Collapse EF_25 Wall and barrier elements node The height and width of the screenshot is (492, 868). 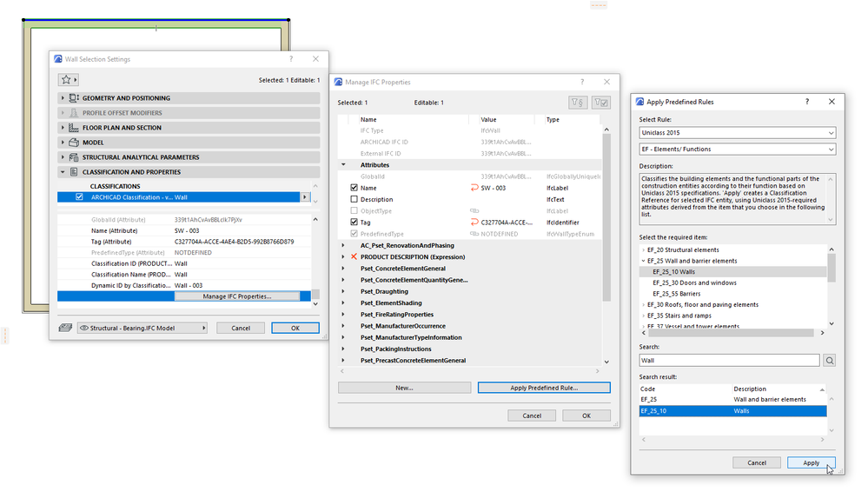coord(643,261)
